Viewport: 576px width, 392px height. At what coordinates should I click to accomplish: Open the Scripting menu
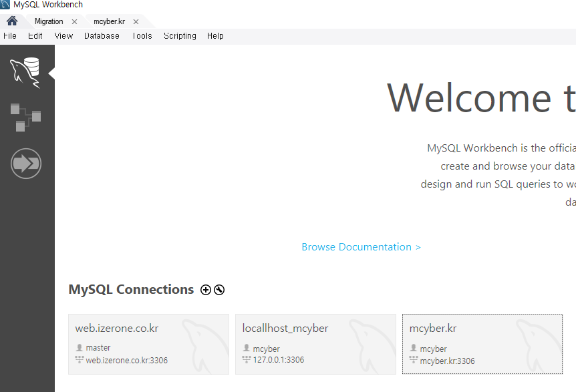[180, 35]
